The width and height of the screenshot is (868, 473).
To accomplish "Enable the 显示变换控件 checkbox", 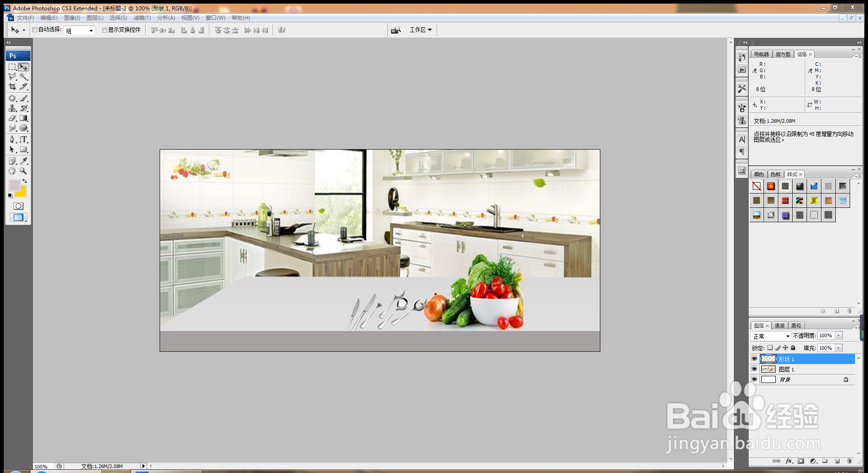I will tap(104, 30).
